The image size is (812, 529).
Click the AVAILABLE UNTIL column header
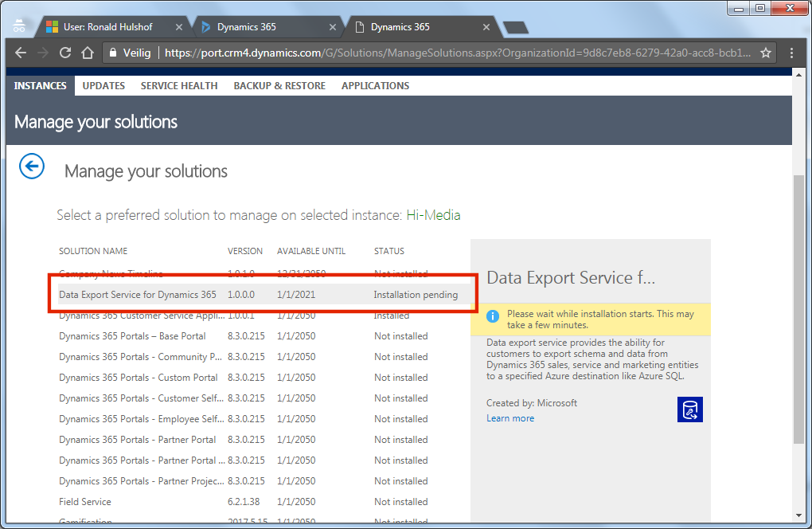pyautogui.click(x=311, y=251)
